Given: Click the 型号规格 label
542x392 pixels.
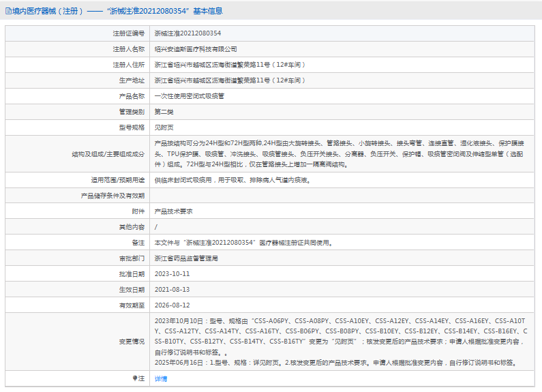Looking at the screenshot, I should coord(132,127).
